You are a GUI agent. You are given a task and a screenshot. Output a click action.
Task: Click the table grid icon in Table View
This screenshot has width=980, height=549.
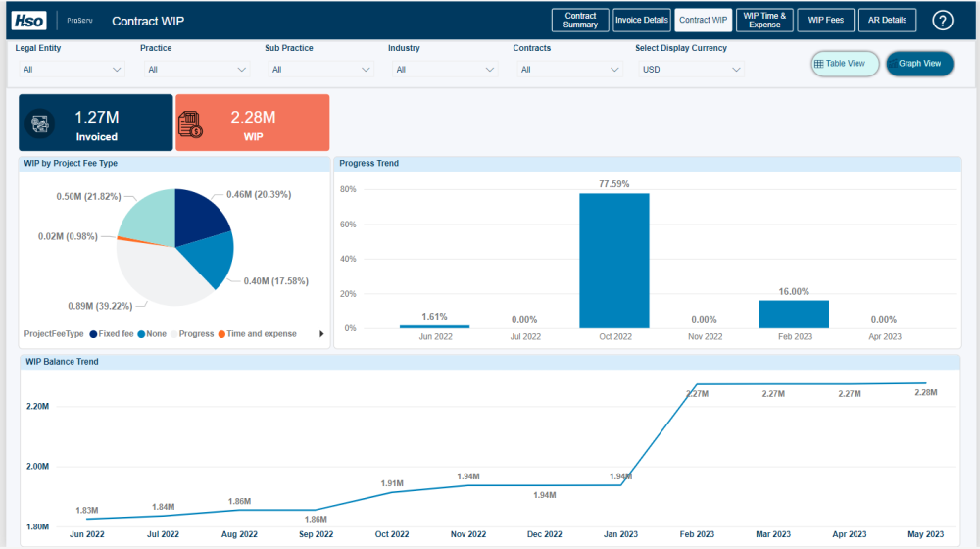(x=818, y=64)
